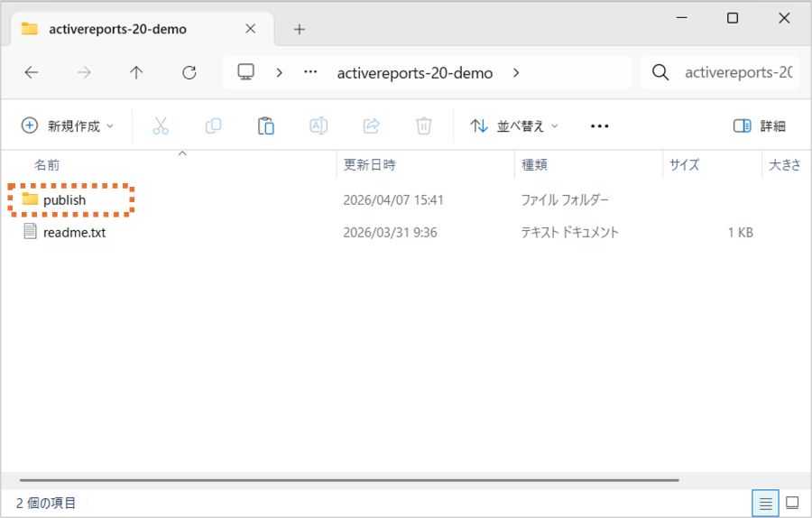Open toolbar More options ellipsis
The image size is (812, 518).
click(x=599, y=125)
